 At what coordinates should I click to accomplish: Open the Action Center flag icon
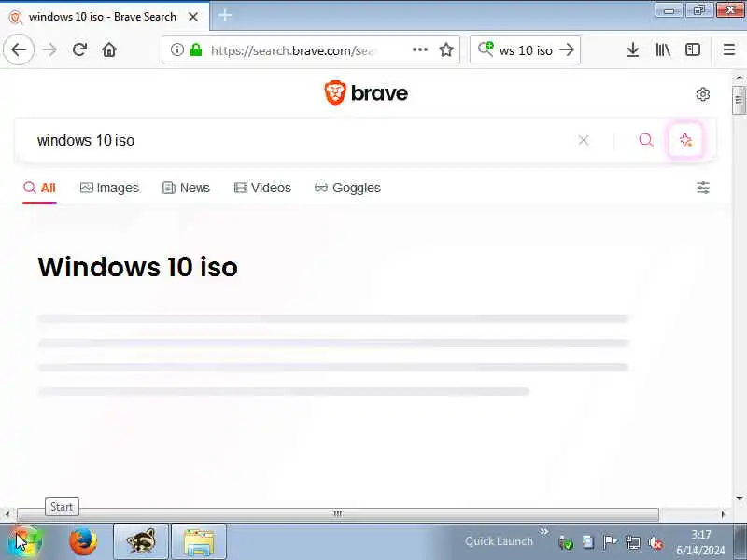610,542
